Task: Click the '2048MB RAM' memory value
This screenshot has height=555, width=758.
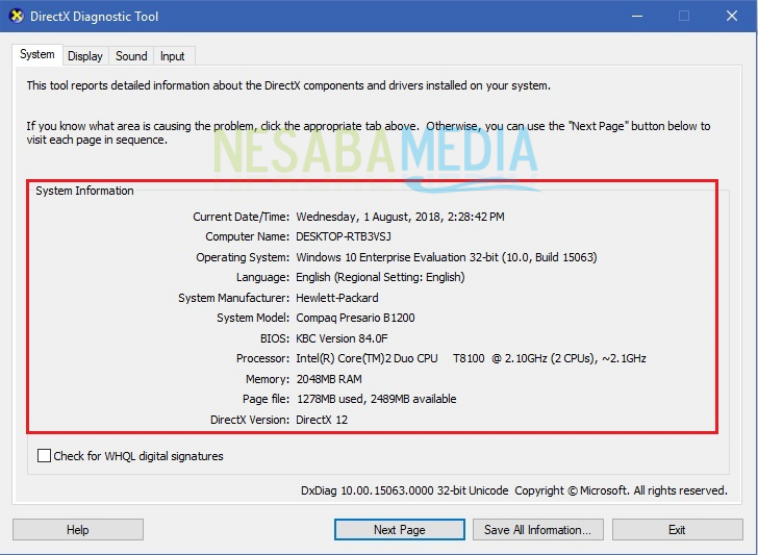Action: (x=329, y=379)
